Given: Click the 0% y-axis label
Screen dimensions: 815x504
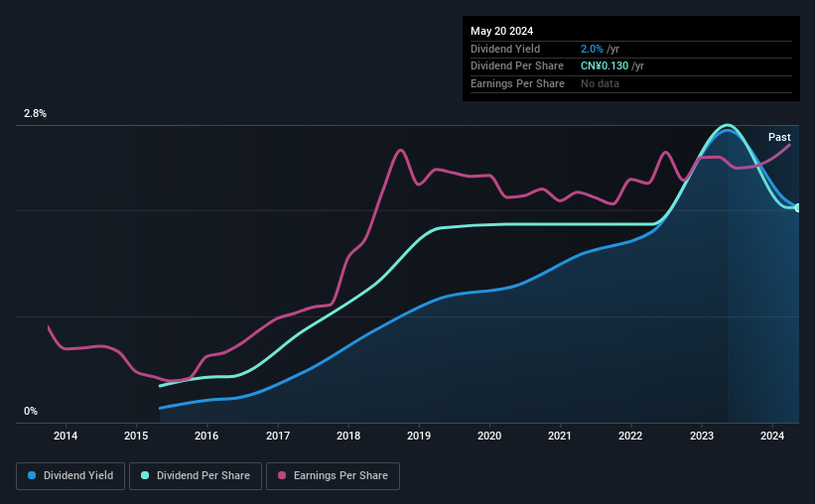Looking at the screenshot, I should tap(31, 411).
